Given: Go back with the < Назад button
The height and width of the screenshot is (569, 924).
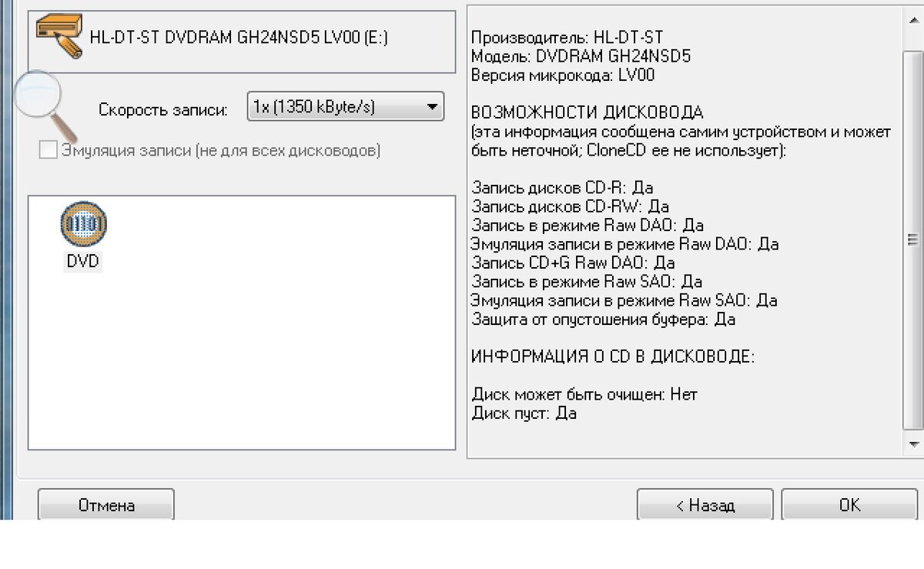Looking at the screenshot, I should (x=705, y=505).
